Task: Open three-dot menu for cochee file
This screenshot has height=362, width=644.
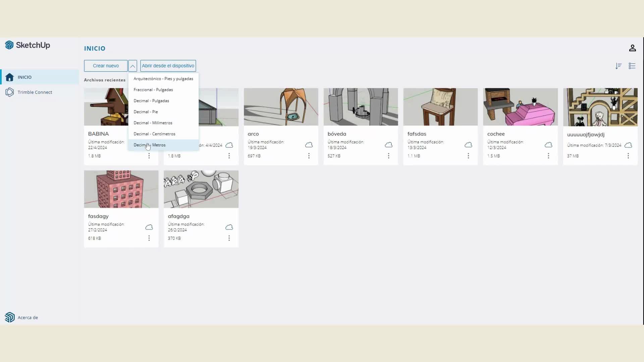Action: pyautogui.click(x=548, y=156)
